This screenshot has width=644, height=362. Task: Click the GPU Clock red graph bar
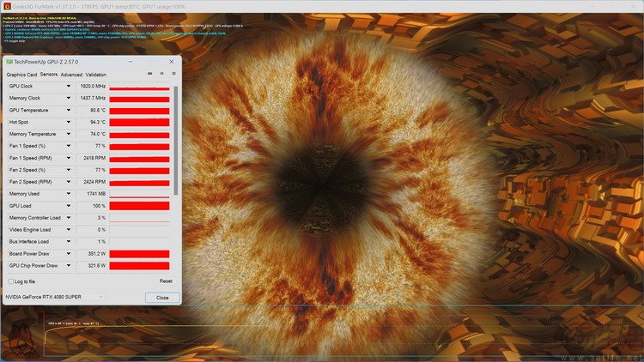139,88
